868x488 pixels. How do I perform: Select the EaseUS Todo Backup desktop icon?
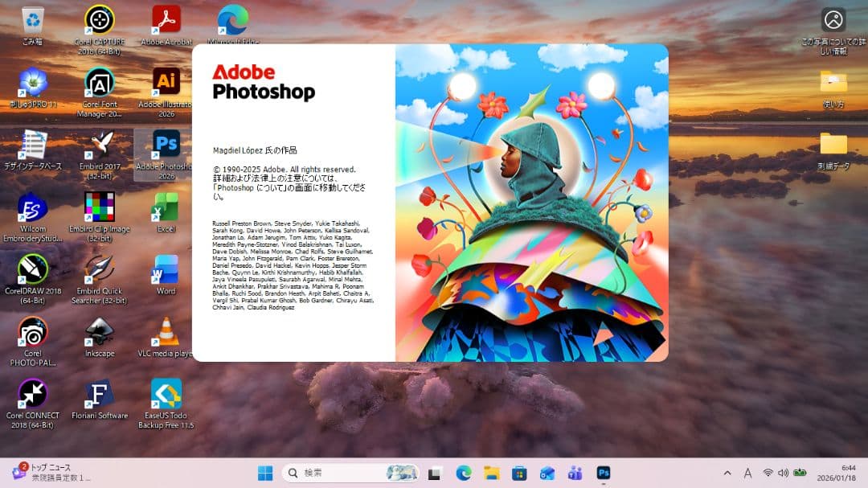tap(166, 394)
